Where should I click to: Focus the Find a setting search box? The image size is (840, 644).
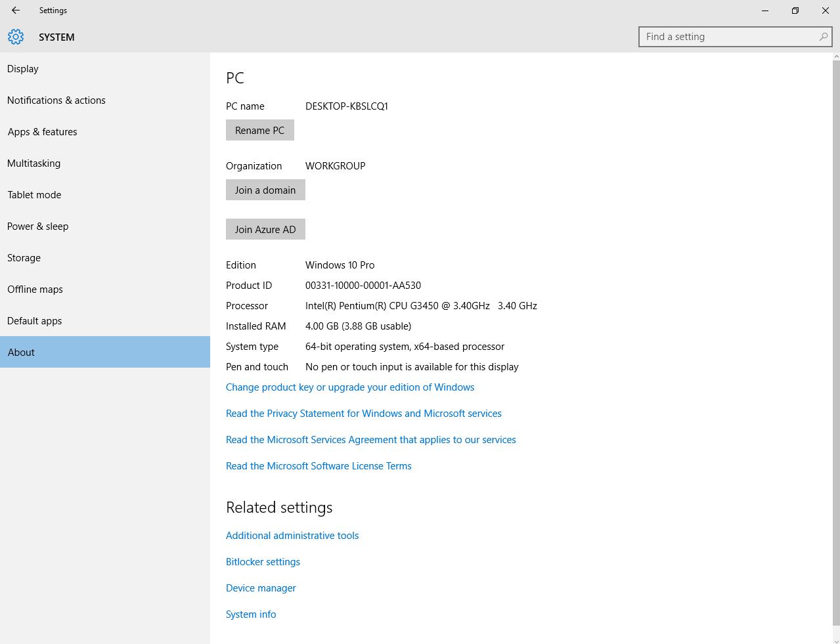735,37
